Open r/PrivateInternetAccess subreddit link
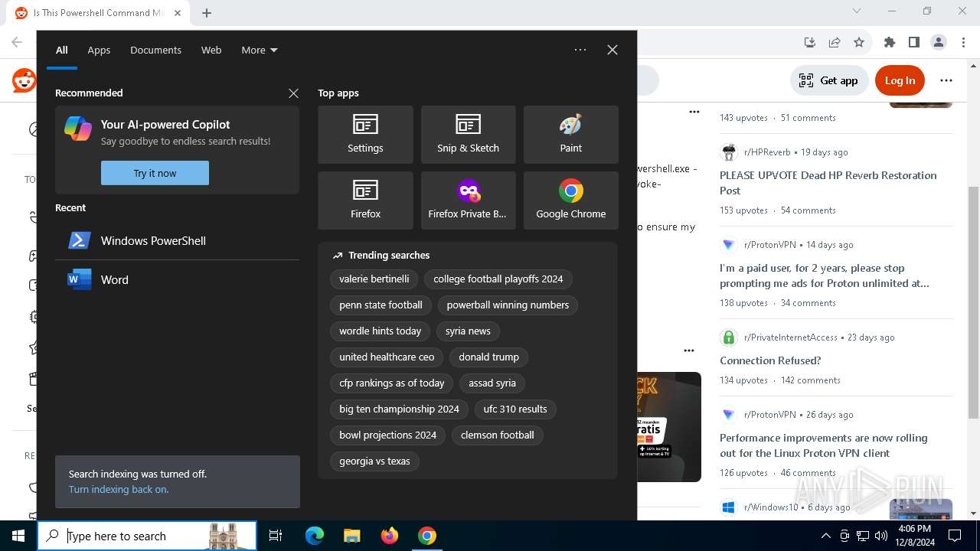This screenshot has height=551, width=980. (x=791, y=337)
